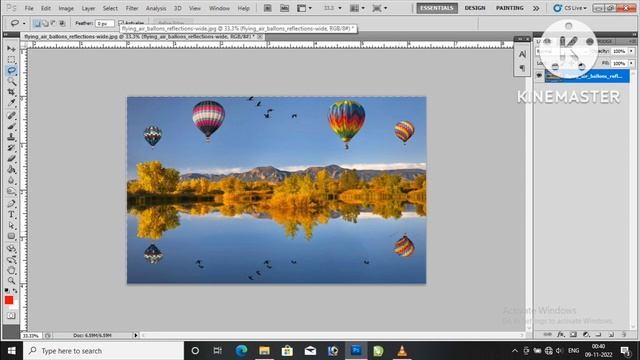Select the Crop tool
This screenshot has height=360, width=640.
tap(11, 92)
